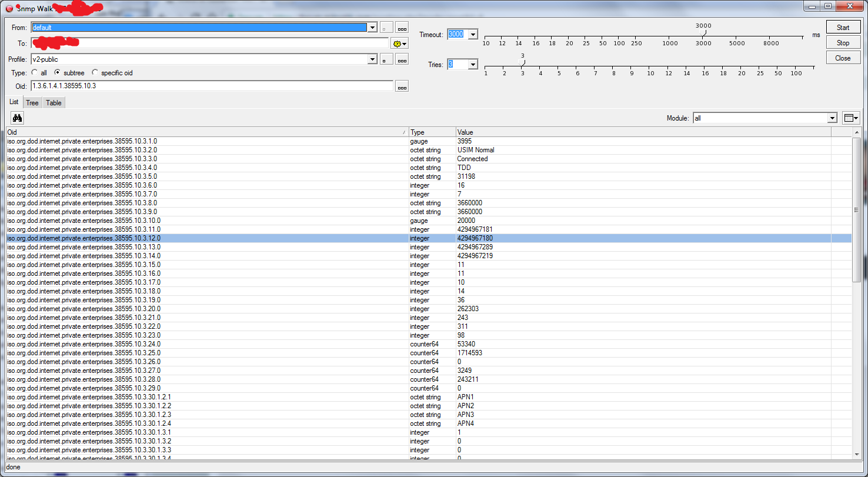The image size is (868, 477).
Task: Click the yellow IP address lookup icon beside To field
Action: pos(398,43)
